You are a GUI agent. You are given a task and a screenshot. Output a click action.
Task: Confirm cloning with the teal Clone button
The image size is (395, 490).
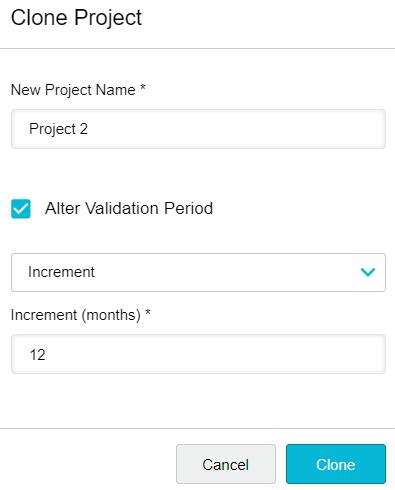(336, 464)
